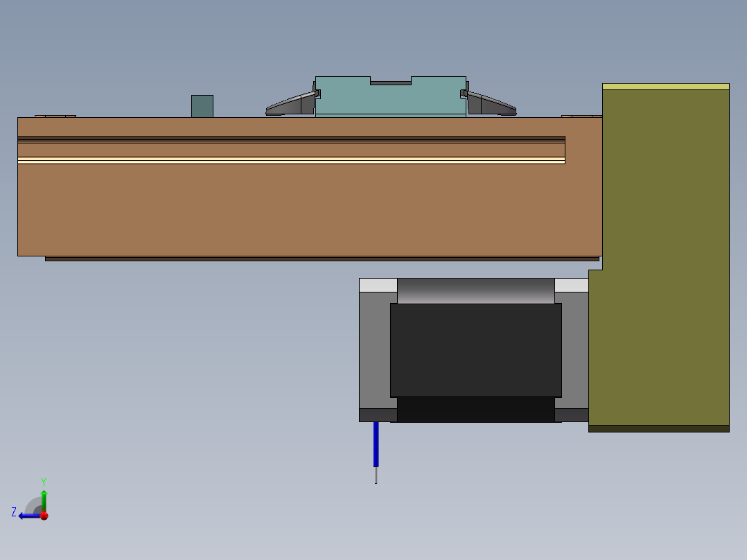Select the right gray latch lever
Screen dimensions: 747x560
coord(491,105)
